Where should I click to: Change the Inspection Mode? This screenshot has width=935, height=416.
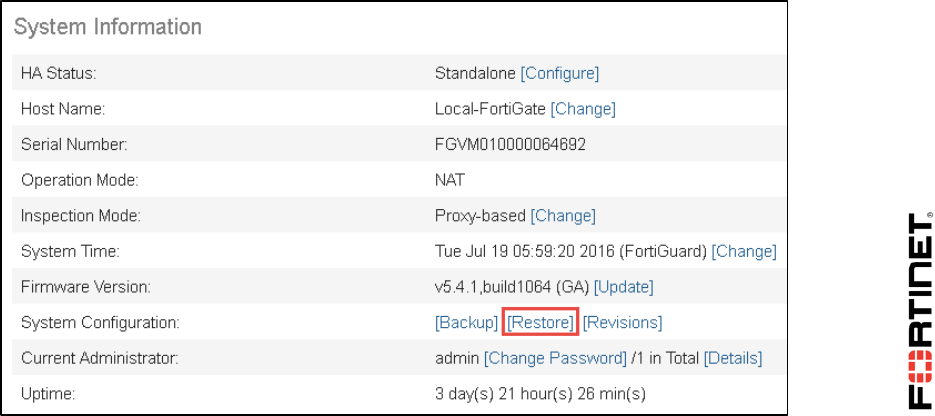pyautogui.click(x=563, y=216)
